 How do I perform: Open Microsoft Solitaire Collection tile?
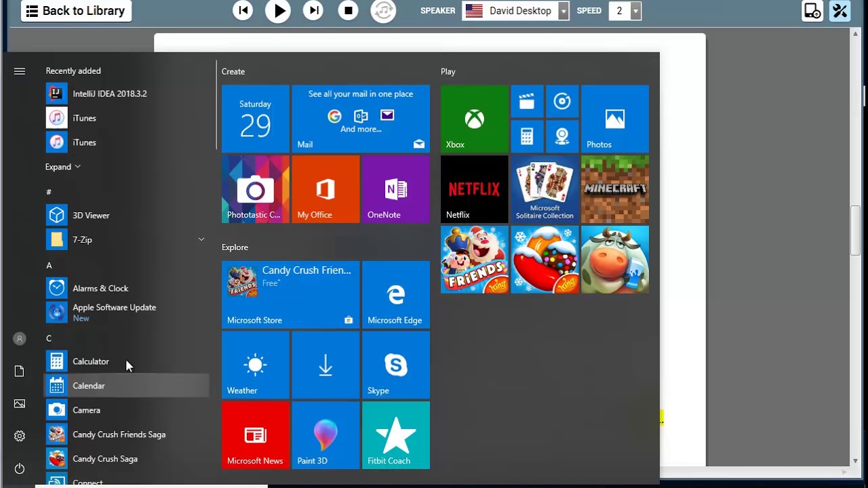pos(545,189)
